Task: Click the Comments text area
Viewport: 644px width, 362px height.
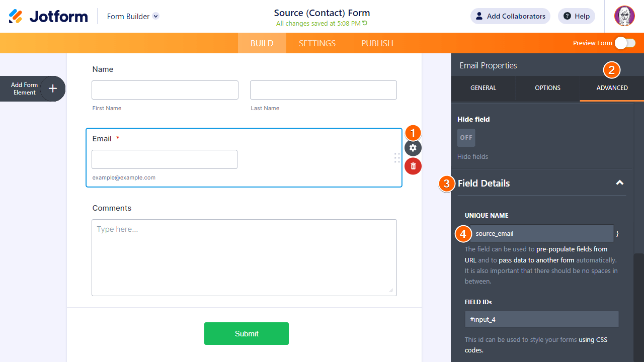Action: point(244,257)
